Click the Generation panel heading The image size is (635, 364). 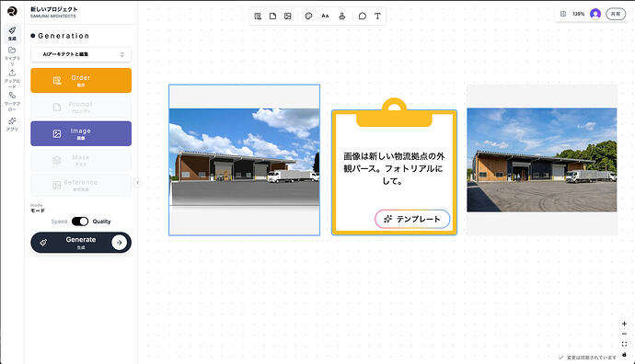pos(63,36)
